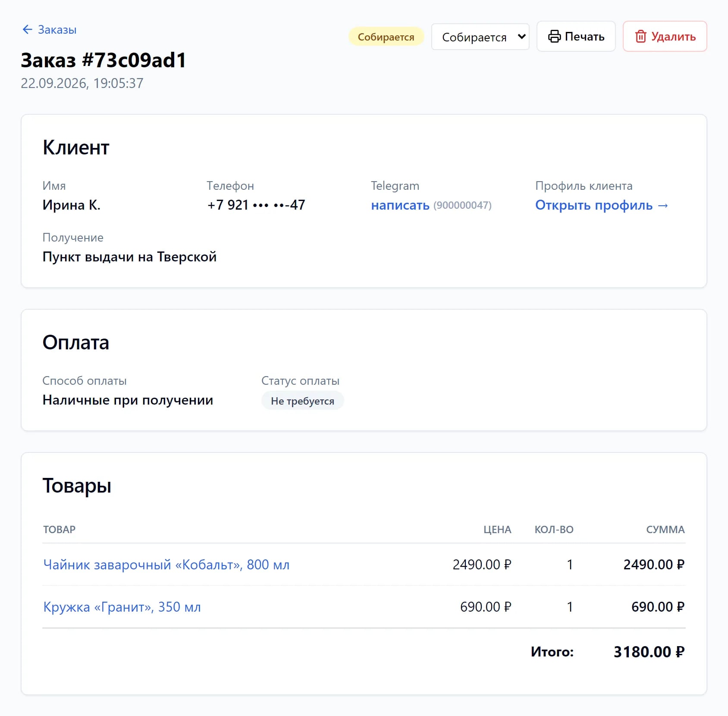Image resolution: width=728 pixels, height=716 pixels.
Task: Click the Клиент section heading
Action: tap(76, 148)
